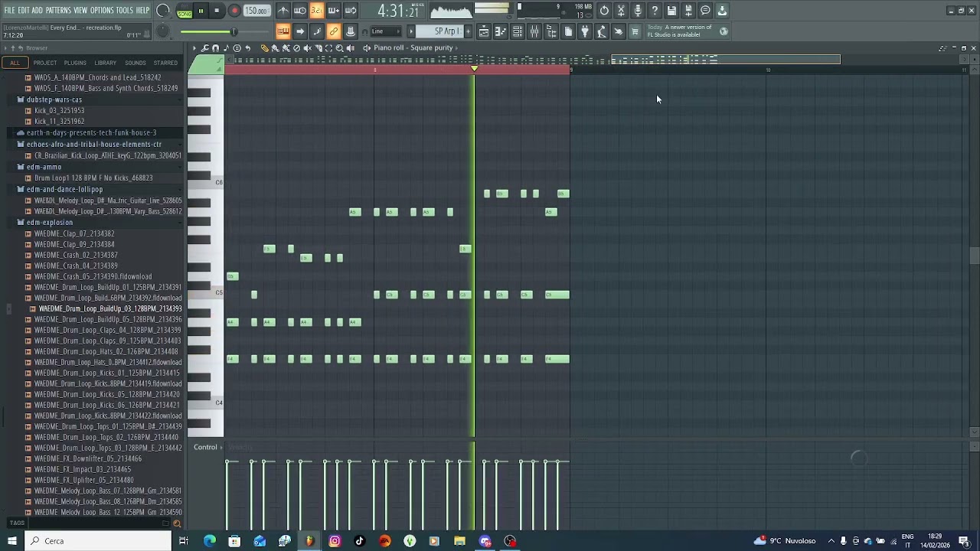Screen dimensions: 980x551
Task: Click the browser search magnifier icon
Action: 177,523
